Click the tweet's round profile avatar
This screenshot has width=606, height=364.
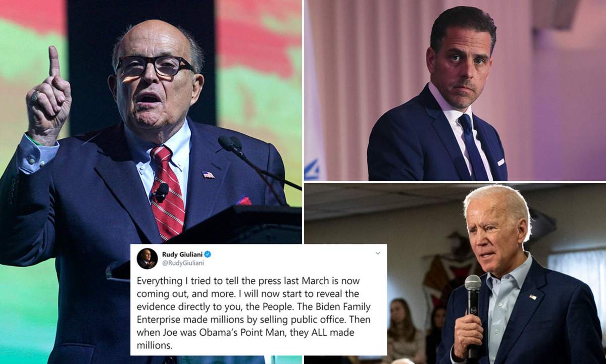click(147, 258)
